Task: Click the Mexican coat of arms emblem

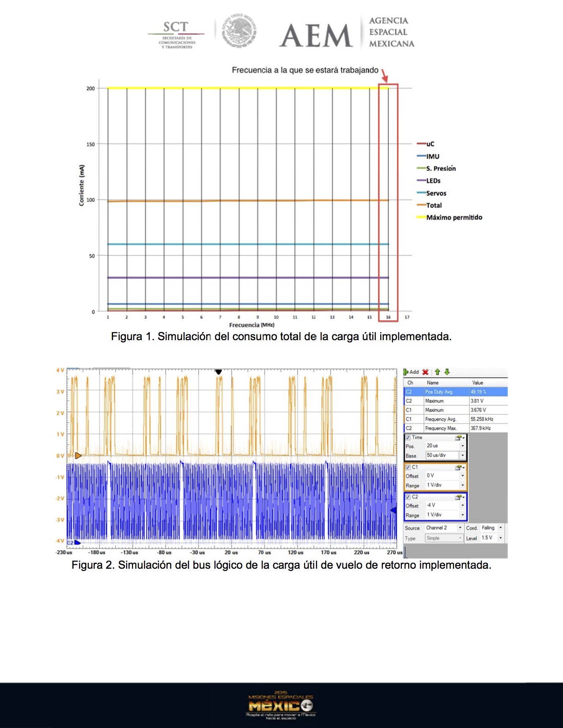Action: coord(239,31)
